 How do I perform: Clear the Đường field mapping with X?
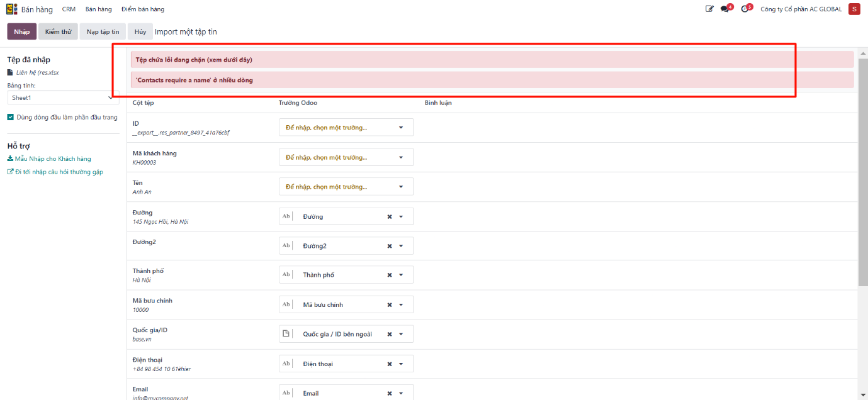pyautogui.click(x=389, y=216)
